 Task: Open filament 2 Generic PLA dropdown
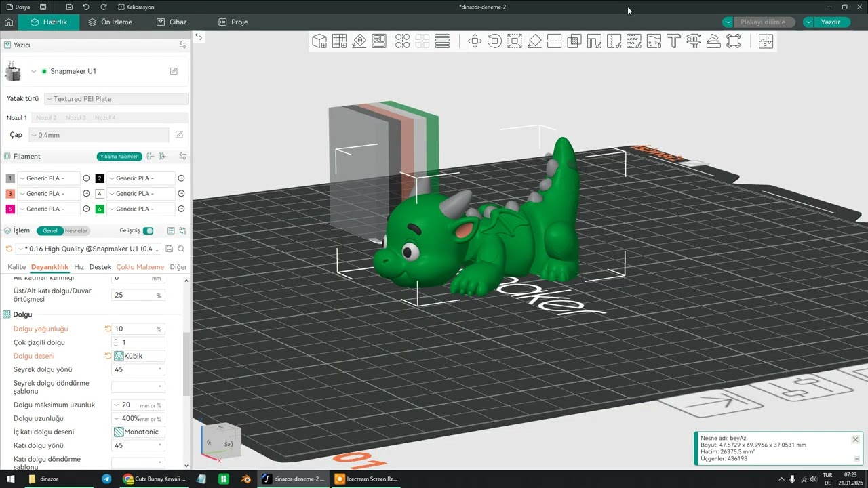140,178
